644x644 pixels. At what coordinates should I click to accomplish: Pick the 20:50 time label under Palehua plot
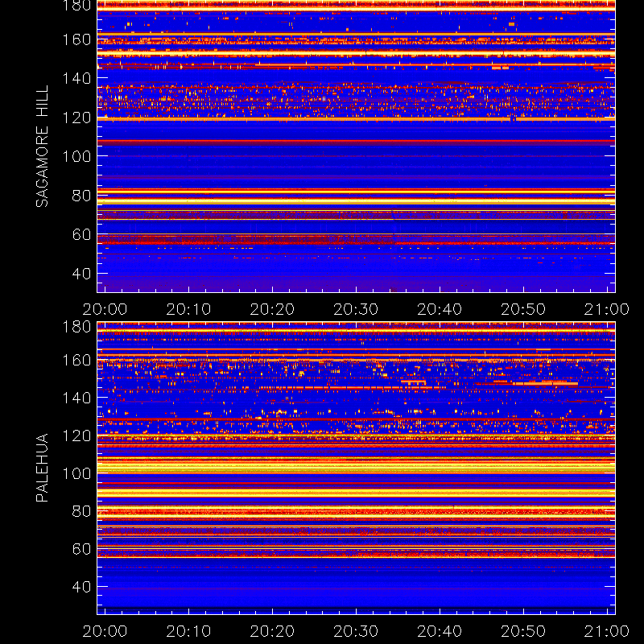tap(523, 631)
